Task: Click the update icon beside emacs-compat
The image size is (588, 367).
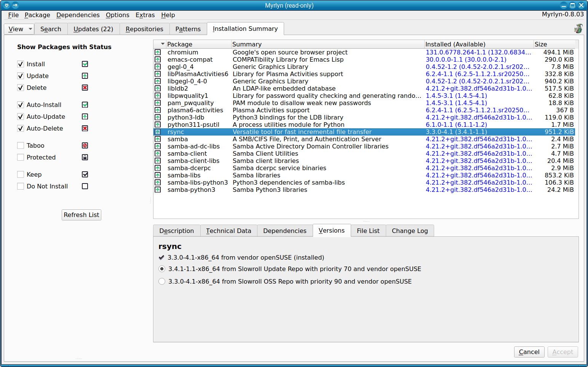Action: click(158, 60)
